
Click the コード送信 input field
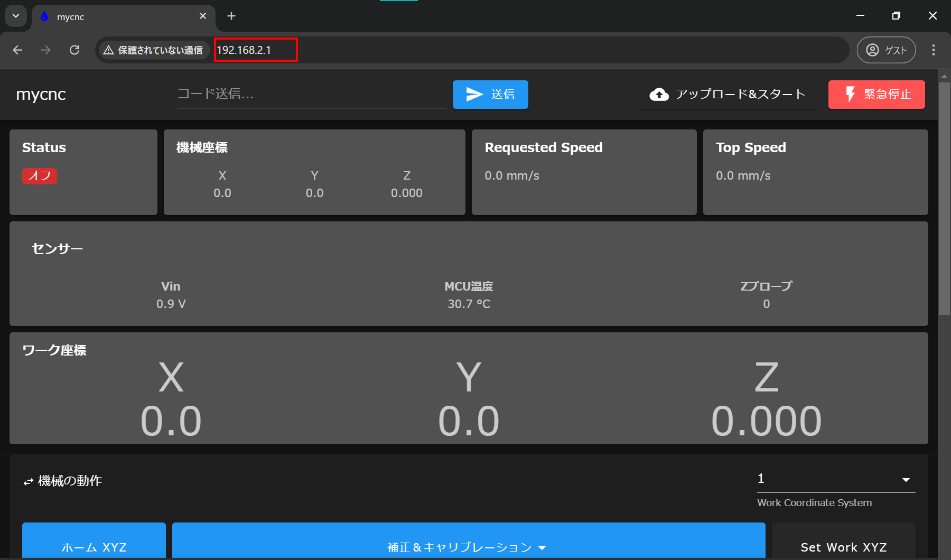(312, 94)
